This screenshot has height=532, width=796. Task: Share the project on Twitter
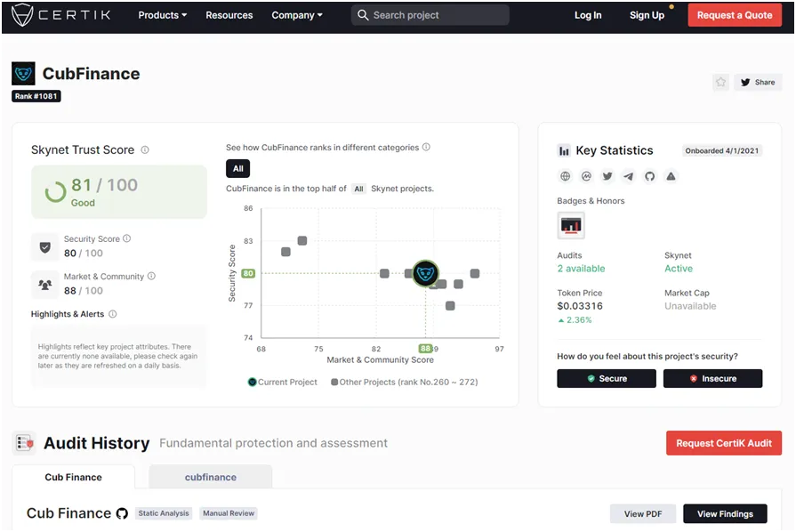[758, 82]
